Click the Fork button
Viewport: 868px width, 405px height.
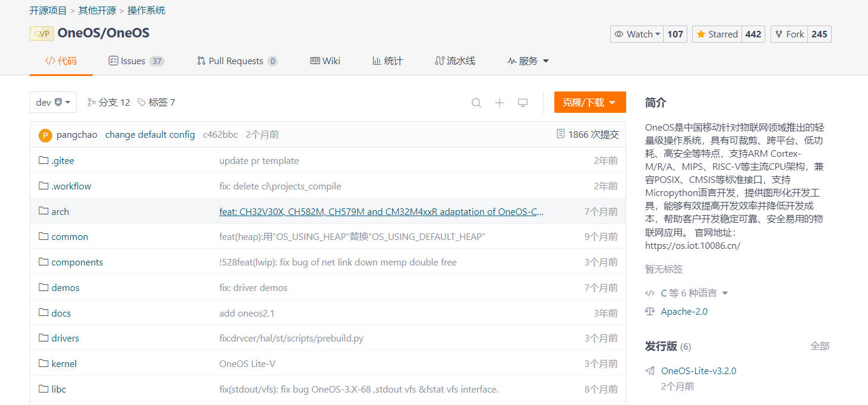[789, 34]
